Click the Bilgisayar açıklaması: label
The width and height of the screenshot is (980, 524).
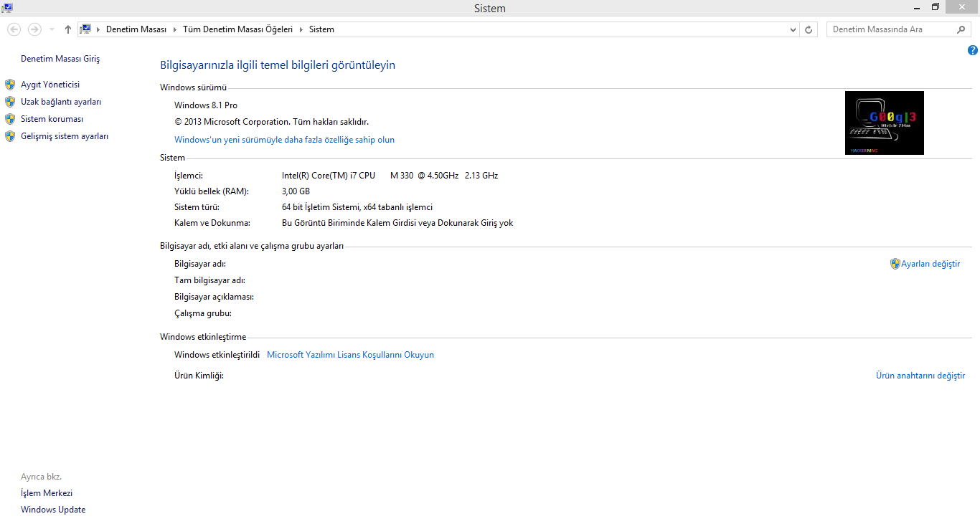pos(214,297)
